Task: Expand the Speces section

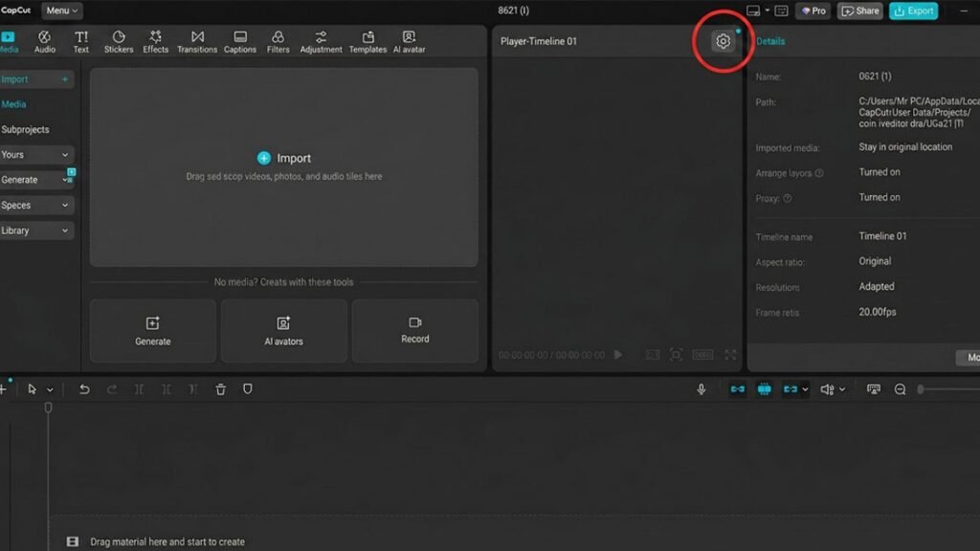Action: (x=35, y=205)
